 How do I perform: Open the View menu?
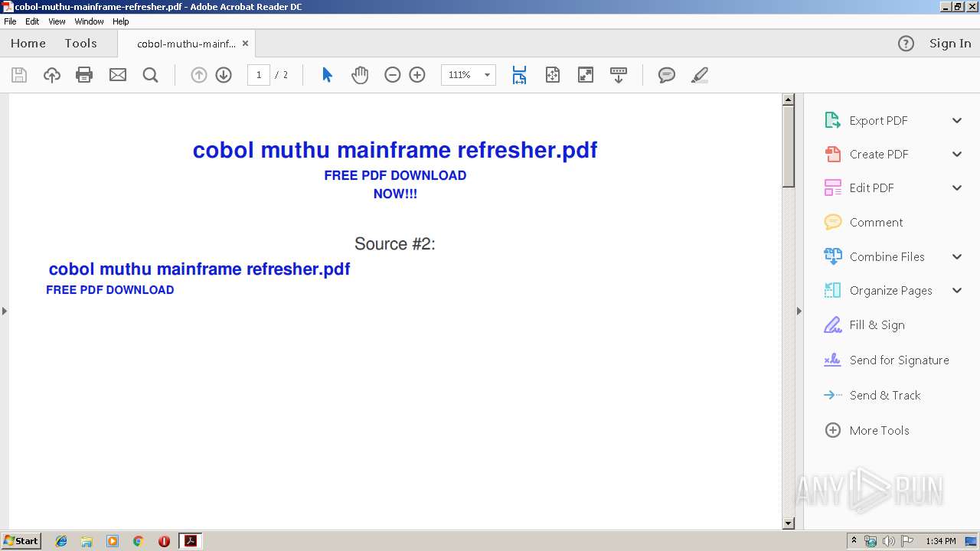point(57,21)
